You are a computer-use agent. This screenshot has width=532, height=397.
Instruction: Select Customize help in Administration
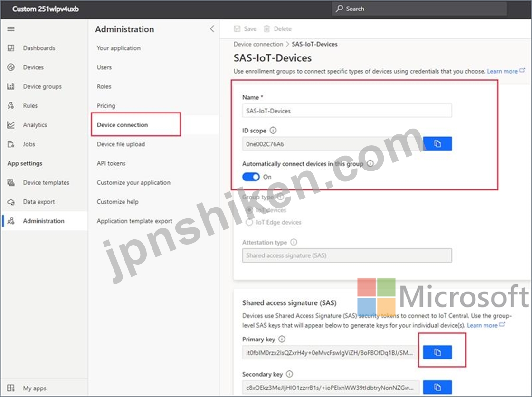[x=117, y=202]
